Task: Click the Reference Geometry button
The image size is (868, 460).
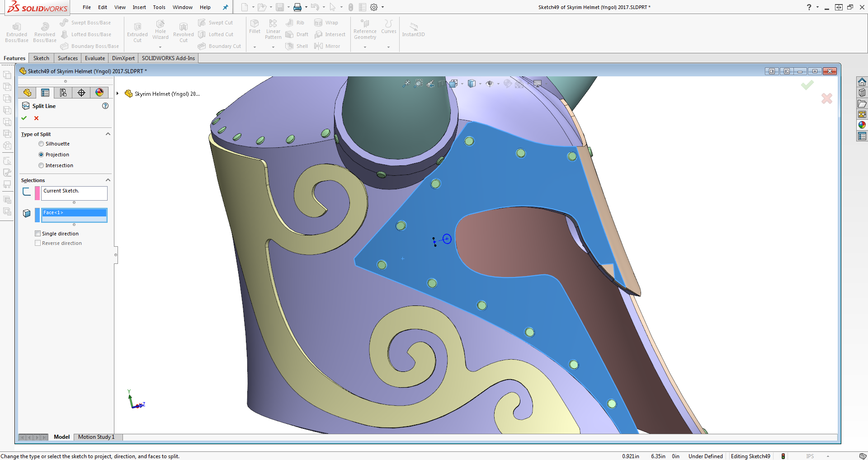Action: [x=365, y=29]
